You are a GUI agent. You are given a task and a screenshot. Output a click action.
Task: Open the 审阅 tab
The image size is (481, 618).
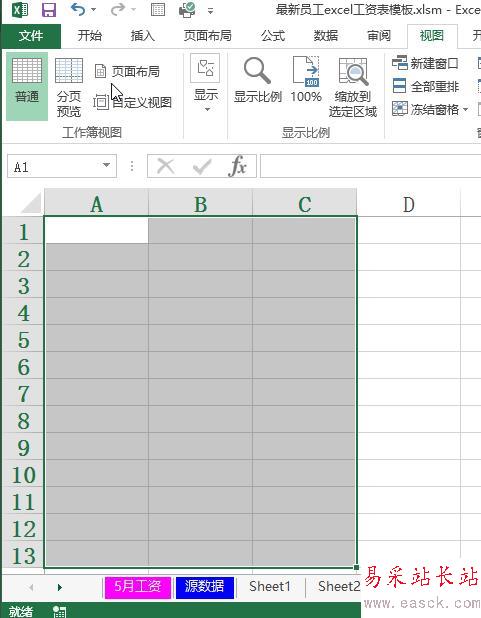[379, 36]
